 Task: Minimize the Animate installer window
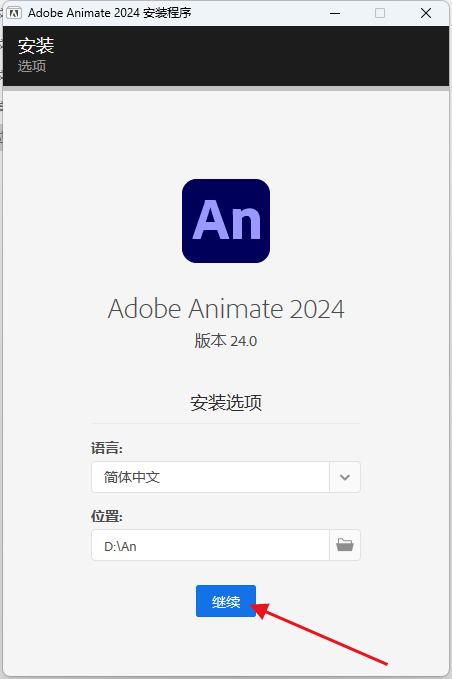[335, 13]
